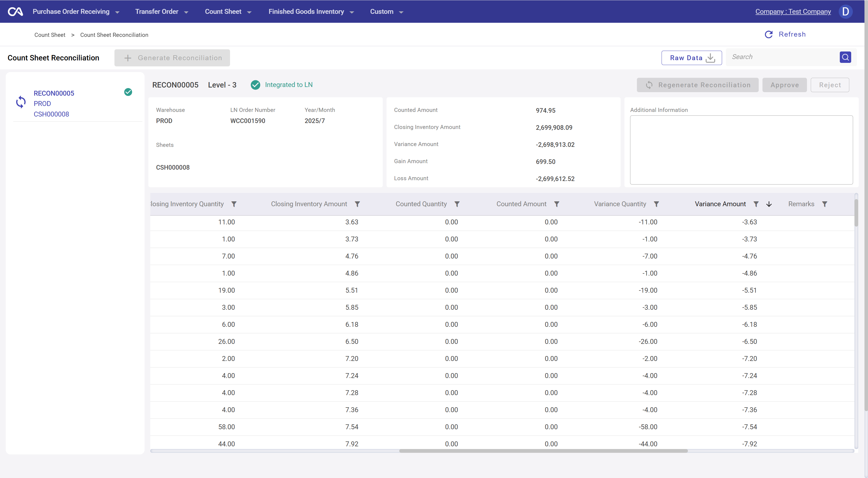This screenshot has height=478, width=868.
Task: Click the sync icon beside RECON00005
Action: point(21,102)
